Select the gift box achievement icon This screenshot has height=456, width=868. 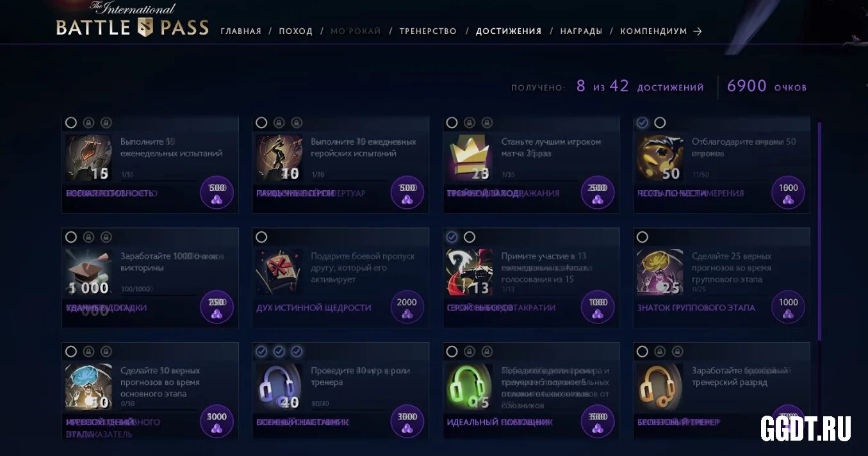(279, 272)
